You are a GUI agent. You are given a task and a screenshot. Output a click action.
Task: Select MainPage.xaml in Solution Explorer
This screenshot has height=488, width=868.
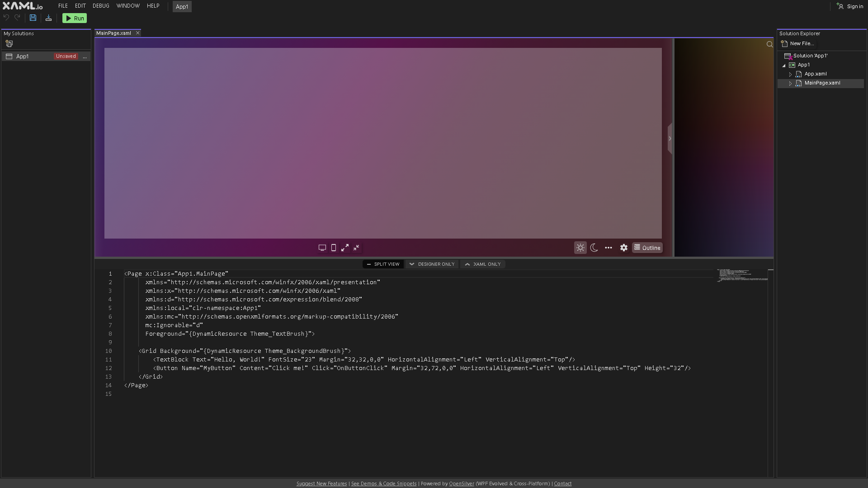pyautogui.click(x=822, y=83)
